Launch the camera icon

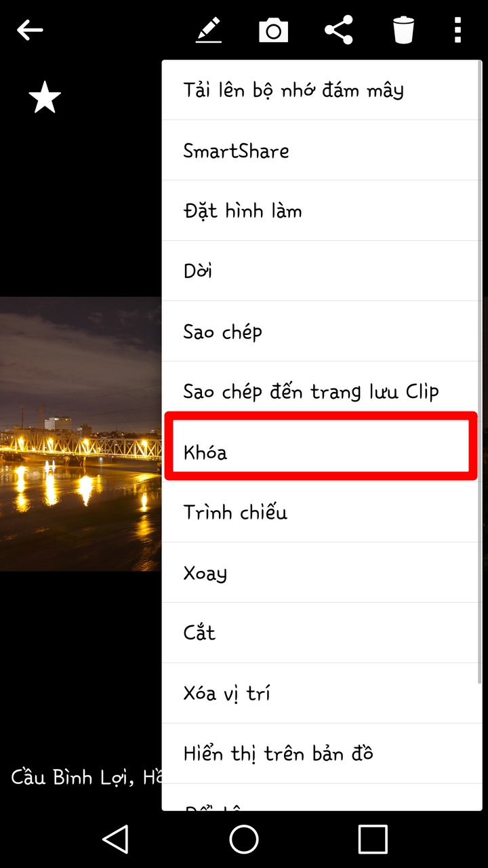[x=274, y=31]
